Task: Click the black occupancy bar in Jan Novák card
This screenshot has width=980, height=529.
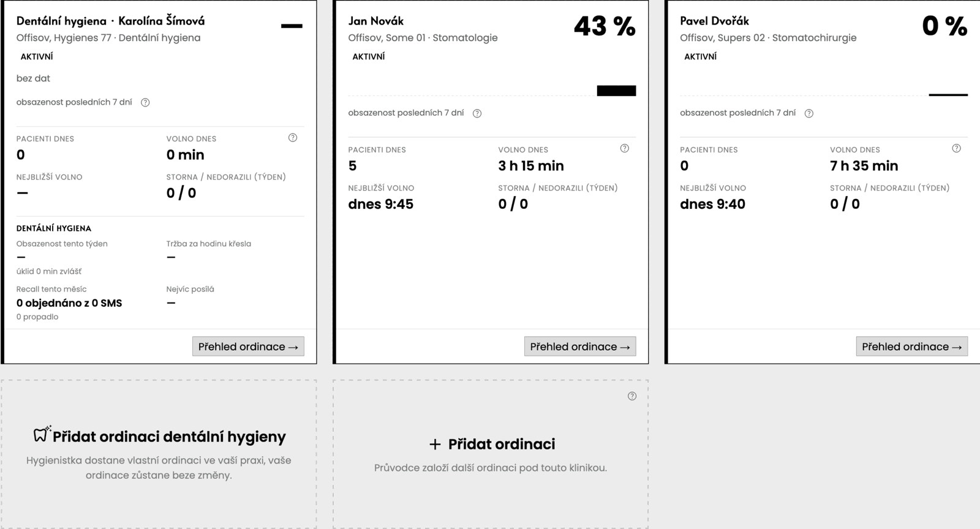Action: [617, 91]
